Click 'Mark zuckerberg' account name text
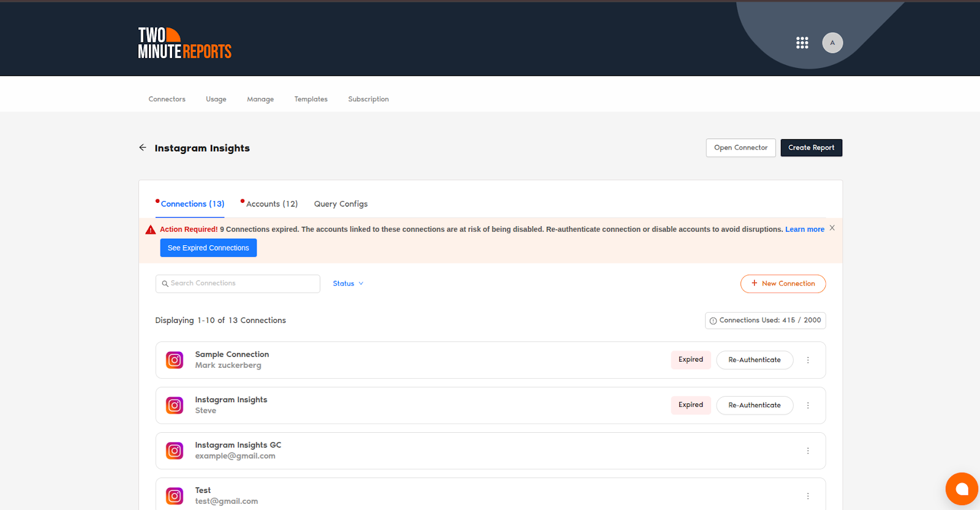This screenshot has height=510, width=980. pyautogui.click(x=228, y=365)
